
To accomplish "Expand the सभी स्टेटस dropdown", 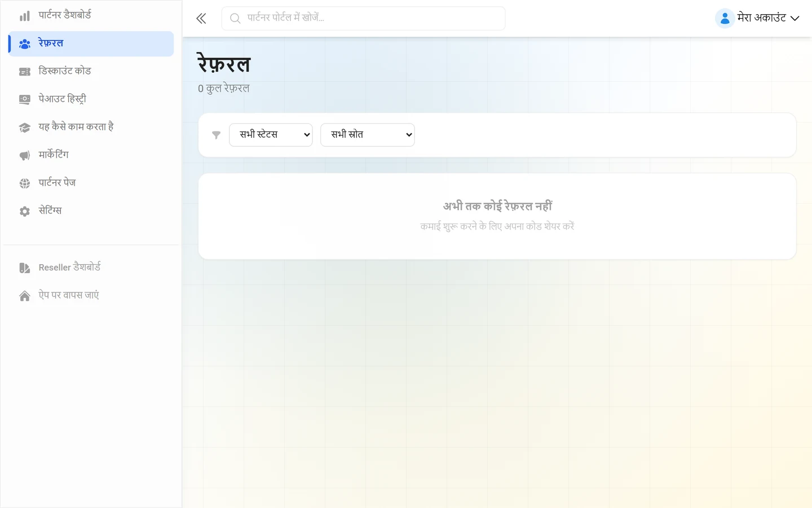I will coord(271,135).
